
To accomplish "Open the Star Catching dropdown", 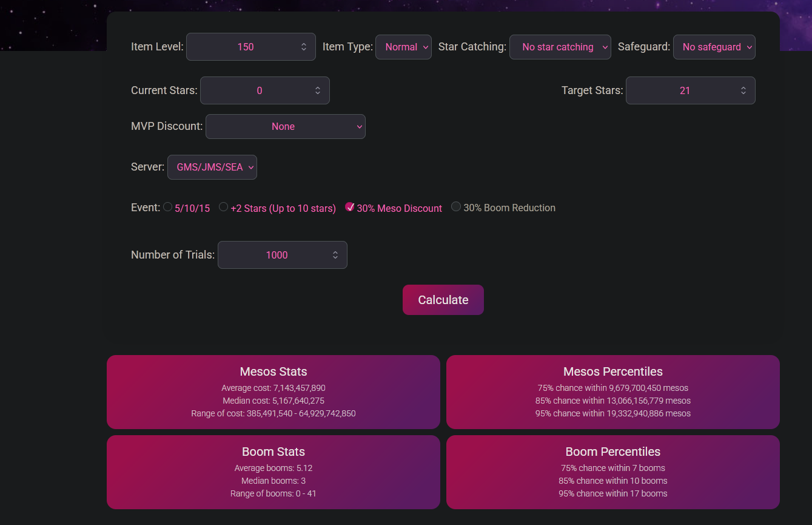I will tap(560, 47).
